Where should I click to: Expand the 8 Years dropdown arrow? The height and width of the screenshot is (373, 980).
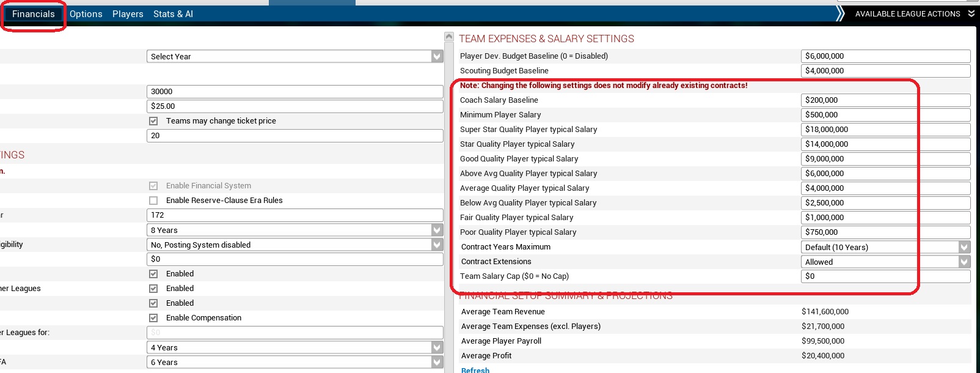(x=437, y=230)
